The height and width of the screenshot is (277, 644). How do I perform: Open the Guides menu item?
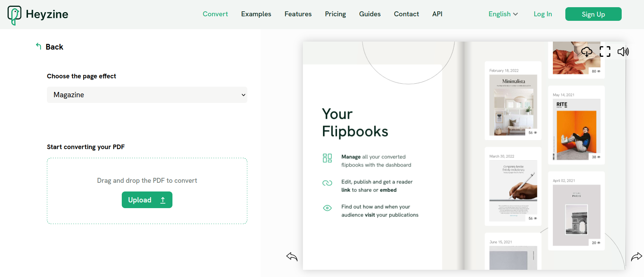(x=370, y=14)
